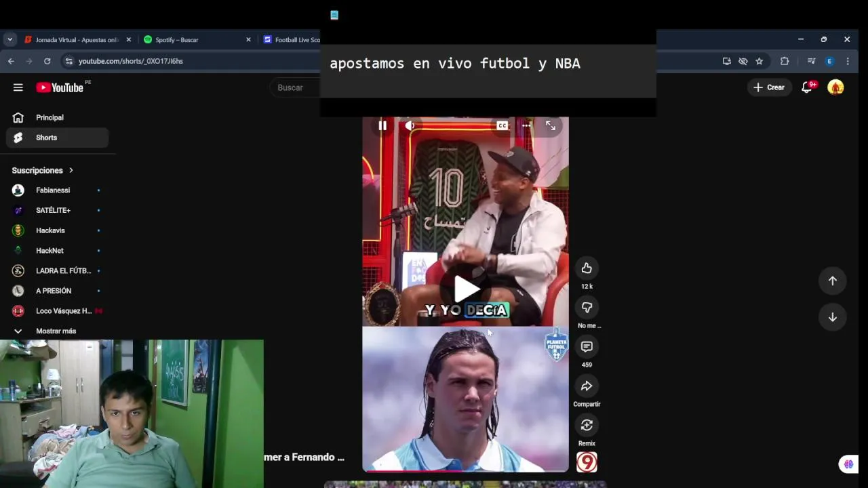This screenshot has height=488, width=868.
Task: Expand the Suscripciones section chevron
Action: (x=71, y=170)
